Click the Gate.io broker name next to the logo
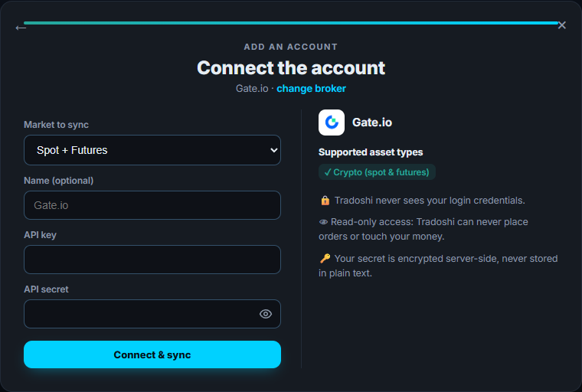The width and height of the screenshot is (582, 392). [372, 122]
